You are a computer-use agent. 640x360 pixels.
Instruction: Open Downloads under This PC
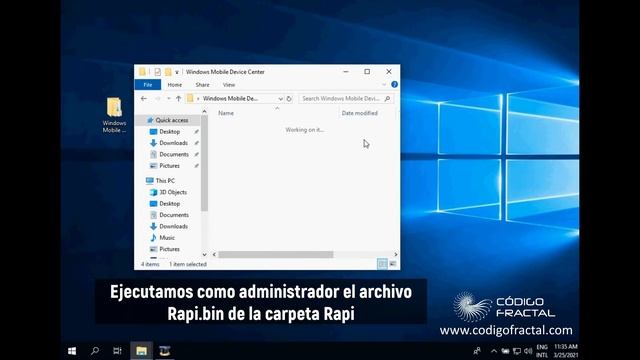tap(173, 226)
